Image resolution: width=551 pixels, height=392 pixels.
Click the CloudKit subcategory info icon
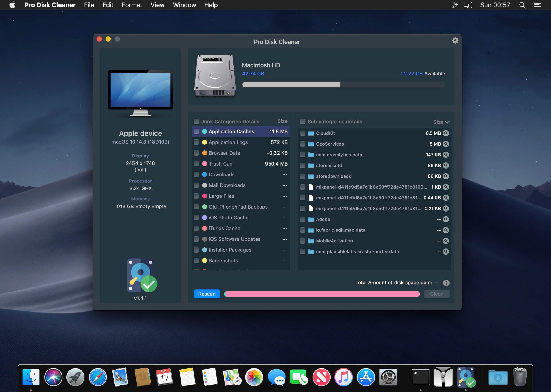click(446, 133)
